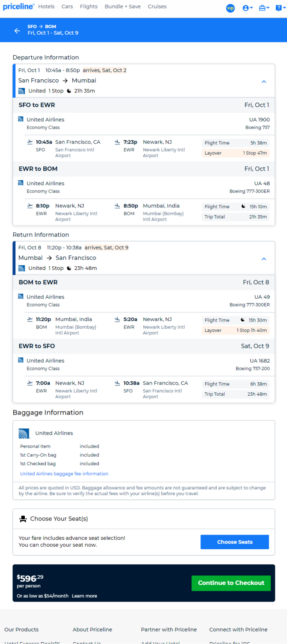The height and width of the screenshot is (644, 287).
Task: Go to Flights tab
Action: 89,7
